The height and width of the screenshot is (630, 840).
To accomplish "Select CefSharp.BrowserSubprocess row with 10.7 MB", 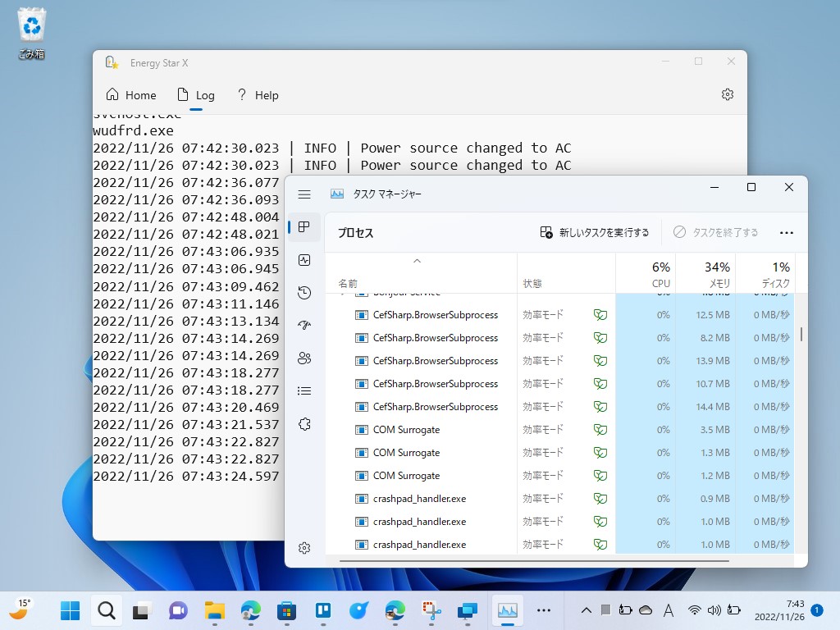I will coord(559,384).
